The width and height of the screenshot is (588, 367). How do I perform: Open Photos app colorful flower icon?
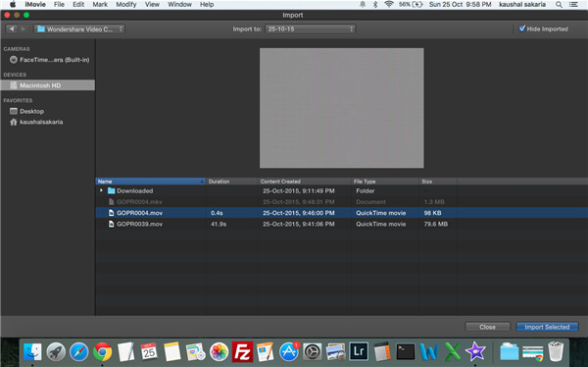tap(219, 351)
